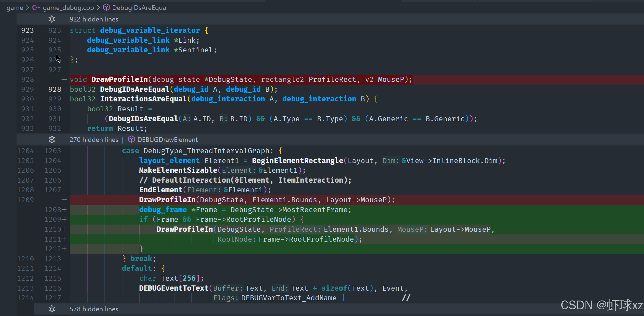
Task: Click cube symbol icon before DebugIDsAreEqual breadcrumb
Action: (106, 8)
